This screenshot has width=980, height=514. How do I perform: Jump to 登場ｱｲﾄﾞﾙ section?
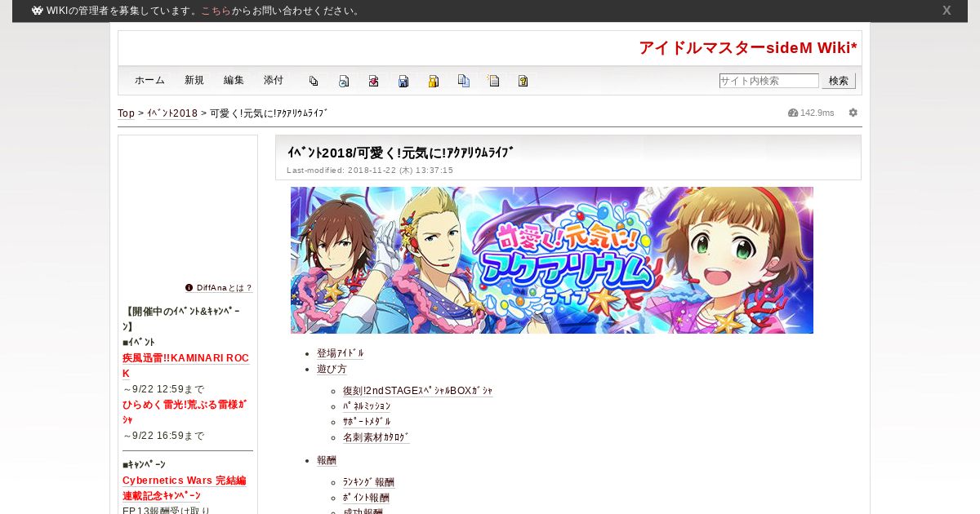pos(341,353)
